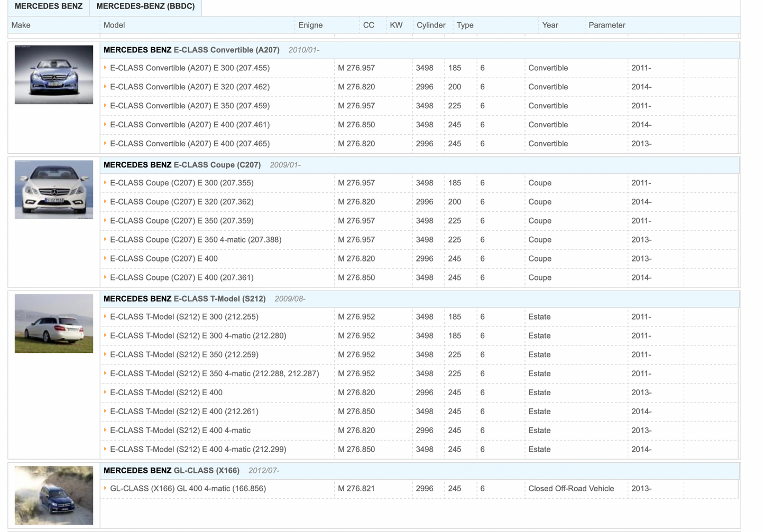Image resolution: width=764 pixels, height=532 pixels.
Task: Click the Enigne column header
Action: (310, 25)
